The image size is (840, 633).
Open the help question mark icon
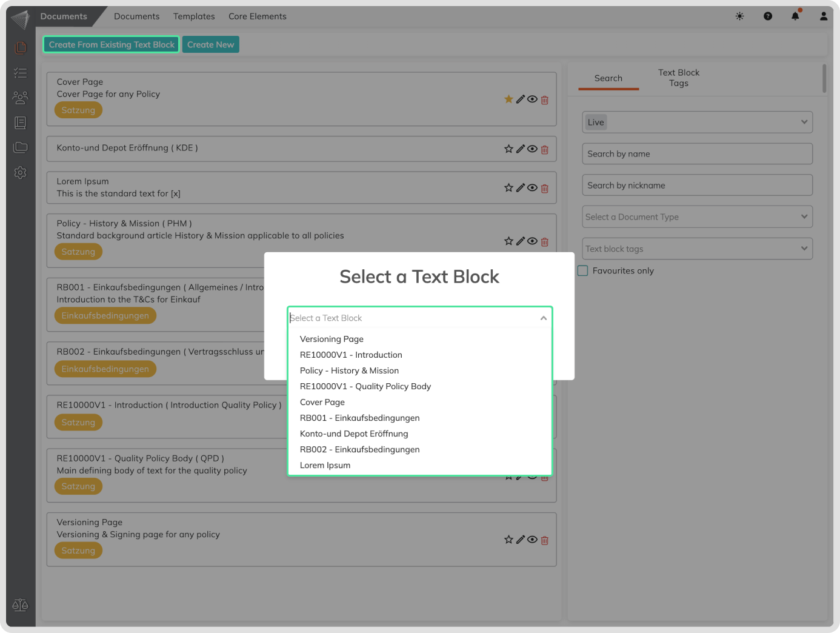pyautogui.click(x=768, y=16)
